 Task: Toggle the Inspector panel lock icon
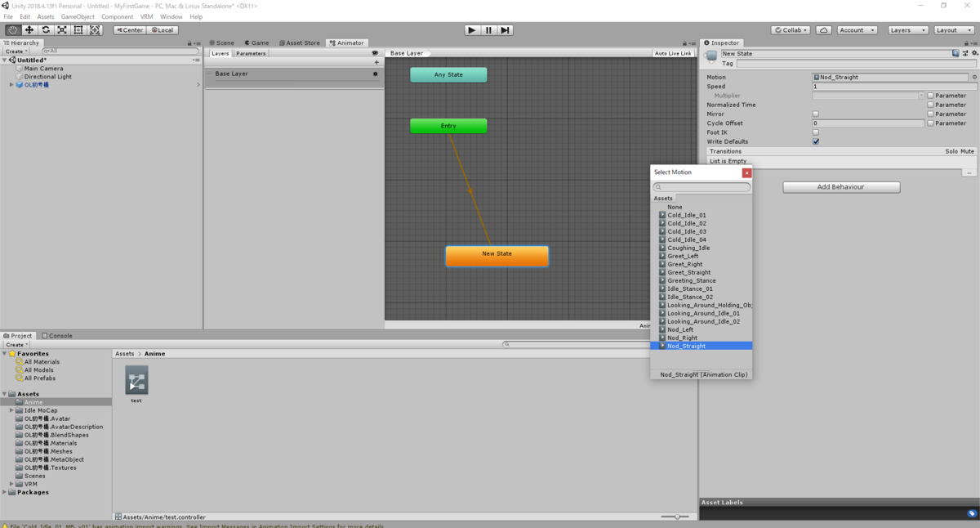click(966, 43)
